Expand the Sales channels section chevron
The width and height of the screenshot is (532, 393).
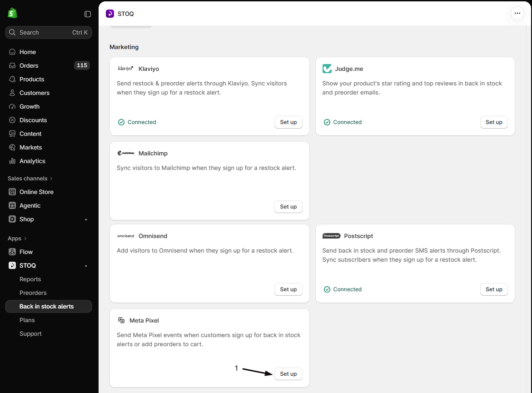pyautogui.click(x=51, y=179)
